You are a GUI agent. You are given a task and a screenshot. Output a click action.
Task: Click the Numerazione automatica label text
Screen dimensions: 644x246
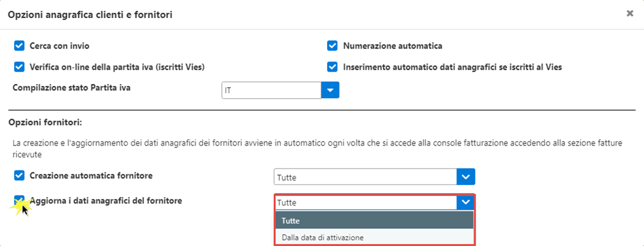(x=393, y=46)
